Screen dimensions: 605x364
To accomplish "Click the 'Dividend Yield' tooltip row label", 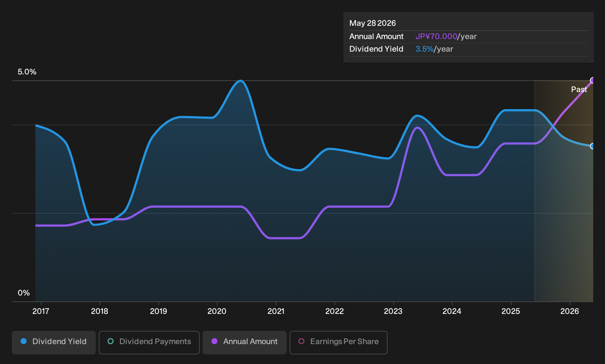I will click(376, 49).
